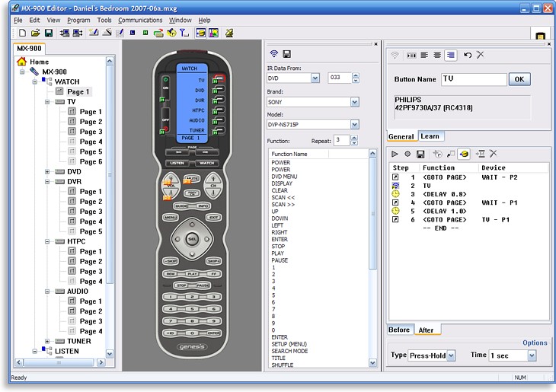
Task: Click the record circle in macro toolbar
Action: pyautogui.click(x=407, y=154)
